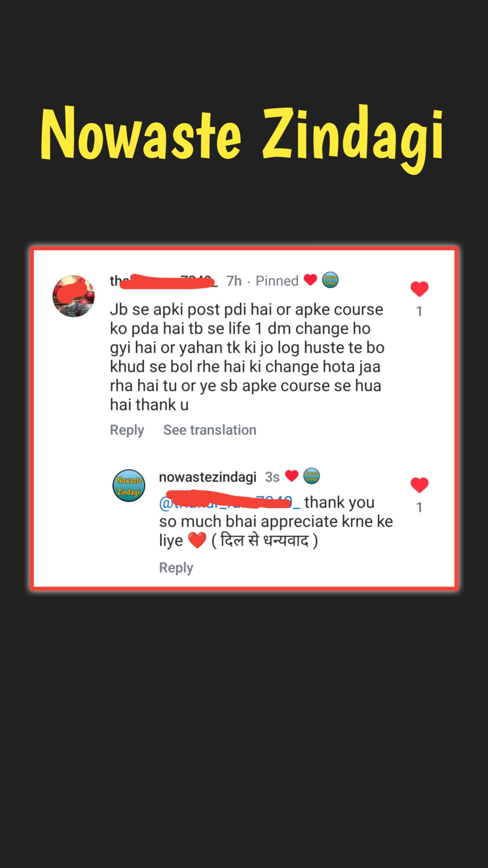Click the like count under the pinned comment heart
The image size is (488, 868).
pyautogui.click(x=419, y=311)
